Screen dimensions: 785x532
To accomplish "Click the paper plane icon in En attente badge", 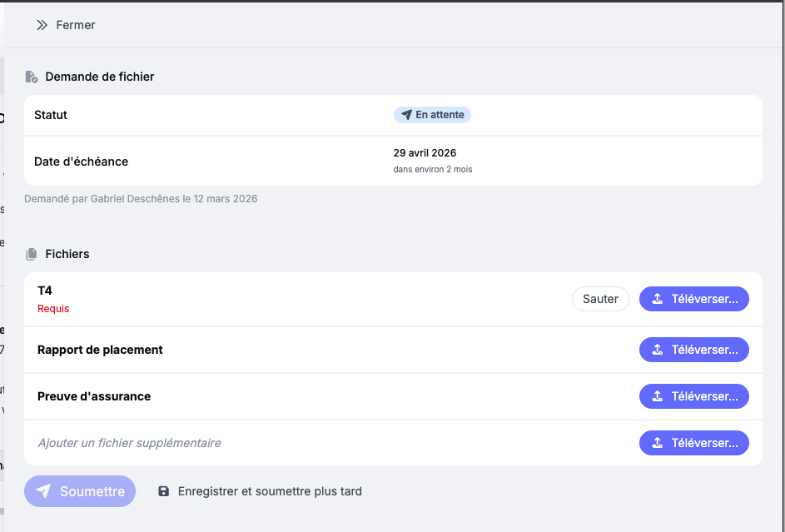I will 406,115.
